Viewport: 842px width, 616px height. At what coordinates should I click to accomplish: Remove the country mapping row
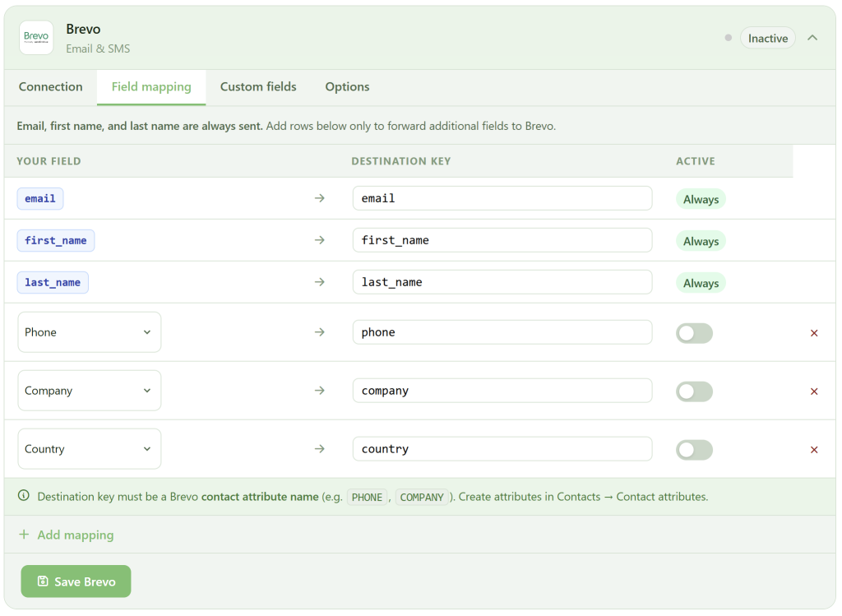[814, 450]
